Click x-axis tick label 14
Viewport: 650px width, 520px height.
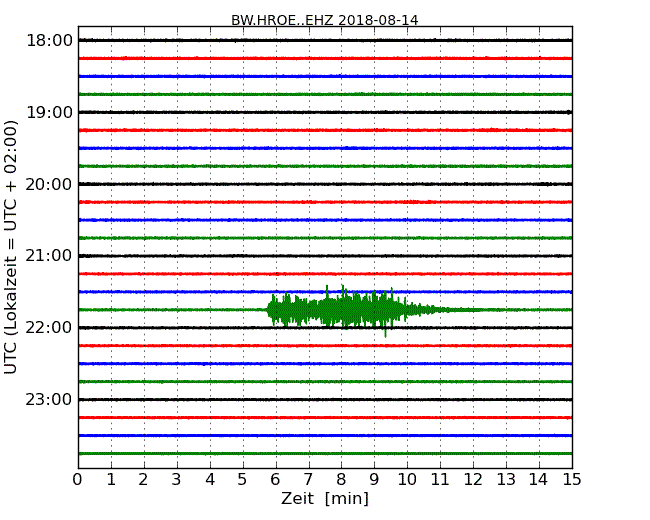click(x=538, y=479)
